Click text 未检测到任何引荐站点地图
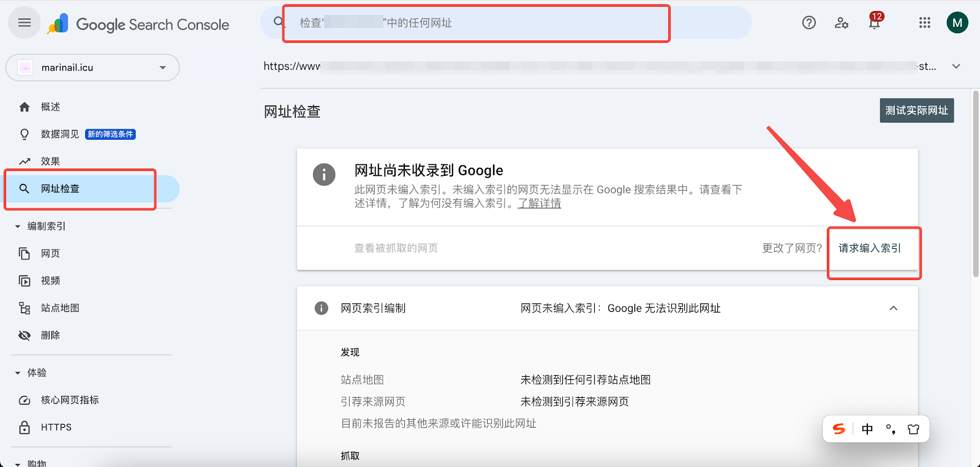The image size is (980, 467). click(x=586, y=380)
